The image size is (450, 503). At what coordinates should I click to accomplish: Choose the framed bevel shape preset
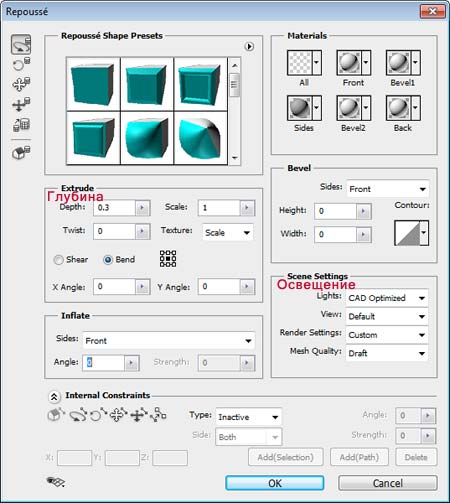(x=201, y=84)
